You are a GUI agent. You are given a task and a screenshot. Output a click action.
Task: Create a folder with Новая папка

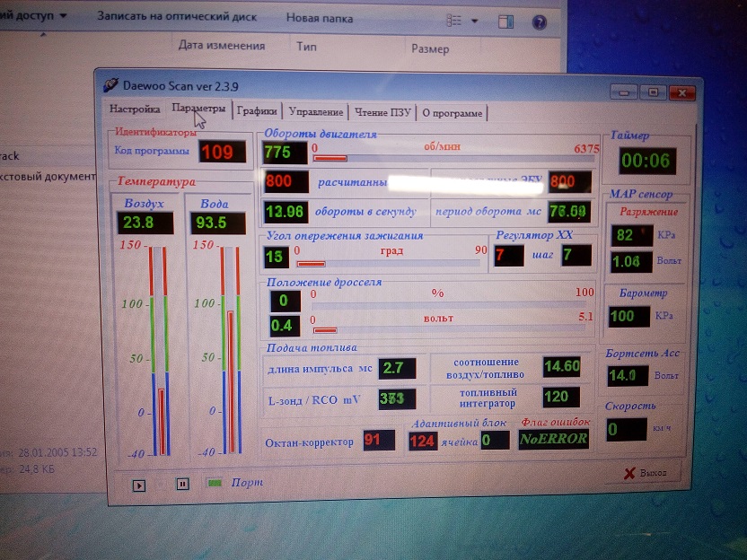click(320, 18)
